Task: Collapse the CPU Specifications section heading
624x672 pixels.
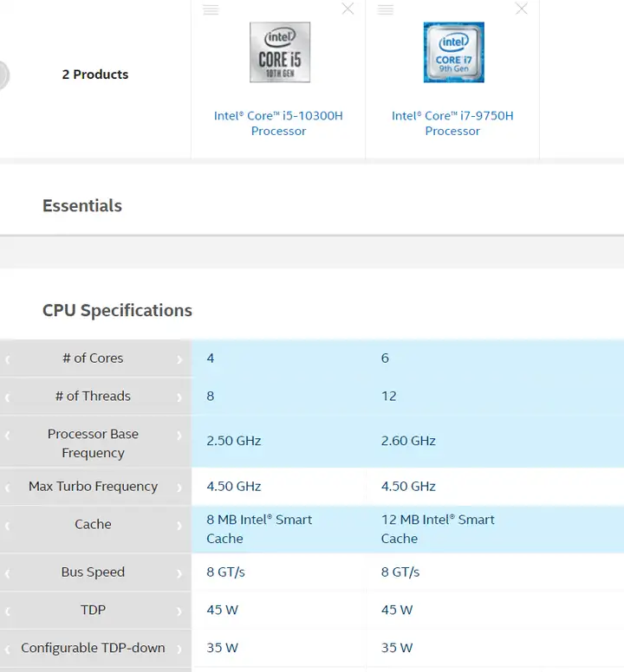Action: click(x=117, y=311)
